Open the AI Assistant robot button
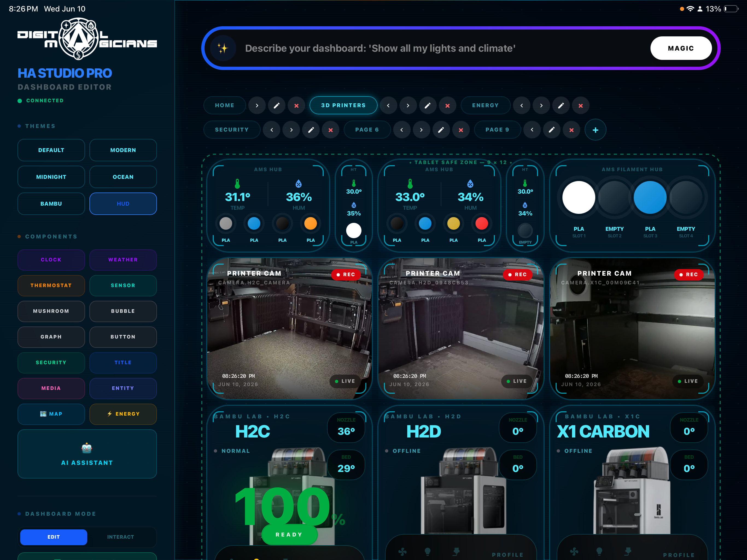The image size is (747, 560). [87, 454]
